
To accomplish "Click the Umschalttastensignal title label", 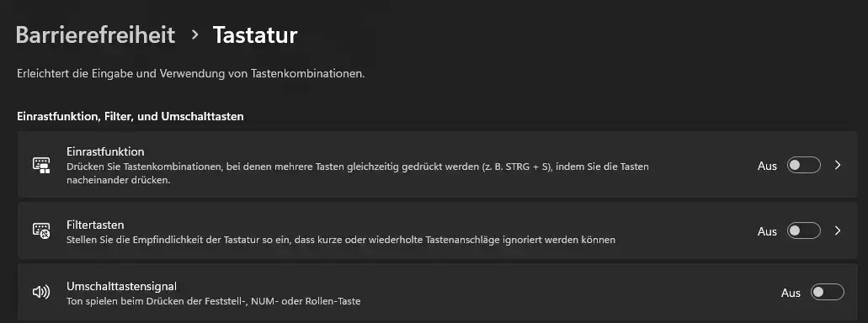I will (122, 287).
